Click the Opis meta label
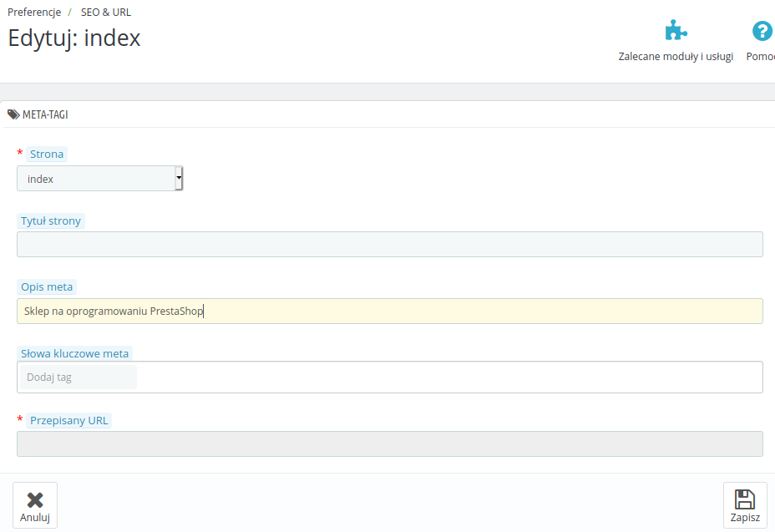This screenshot has height=532, width=775. [x=47, y=286]
